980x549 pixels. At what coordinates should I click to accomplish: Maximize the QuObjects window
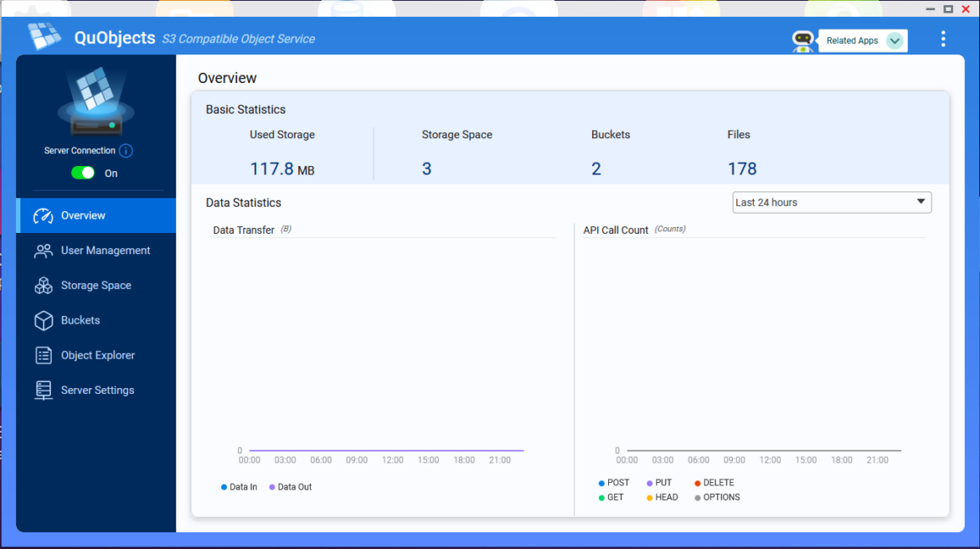point(948,8)
